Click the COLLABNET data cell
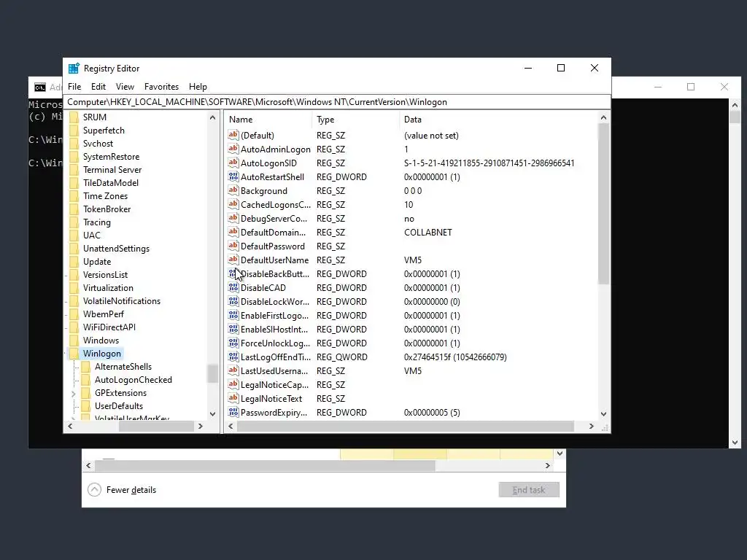The width and height of the screenshot is (747, 560). point(427,233)
